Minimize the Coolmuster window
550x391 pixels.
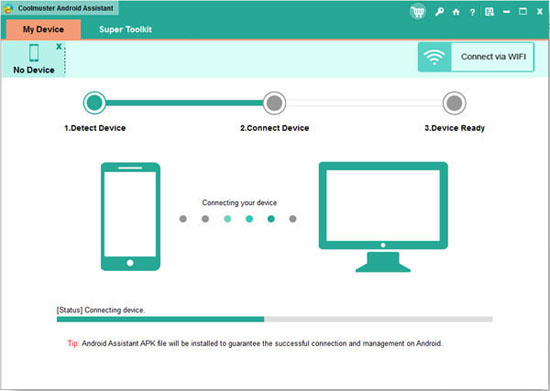tap(506, 12)
